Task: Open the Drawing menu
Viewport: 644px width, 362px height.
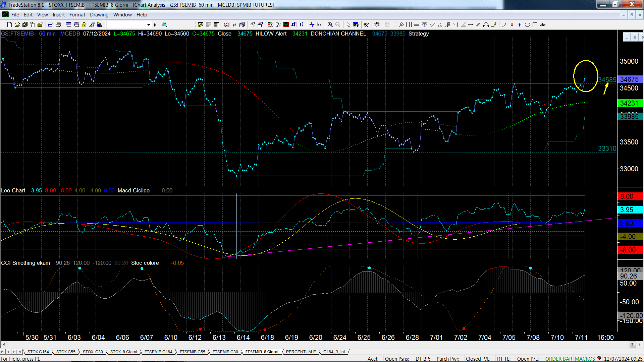Action: click(99, 14)
